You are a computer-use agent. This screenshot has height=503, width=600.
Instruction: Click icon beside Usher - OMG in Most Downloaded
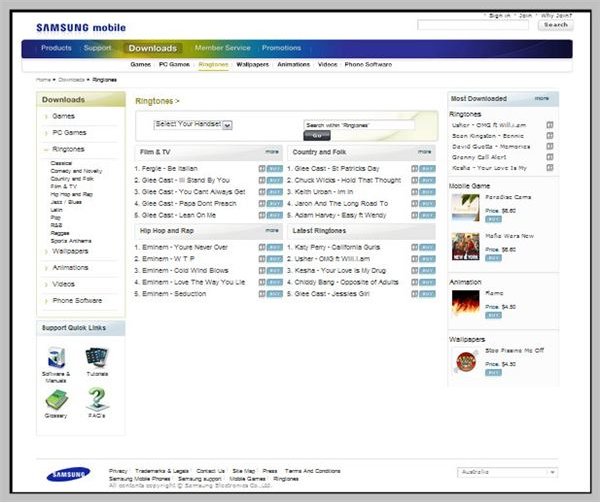[550, 125]
